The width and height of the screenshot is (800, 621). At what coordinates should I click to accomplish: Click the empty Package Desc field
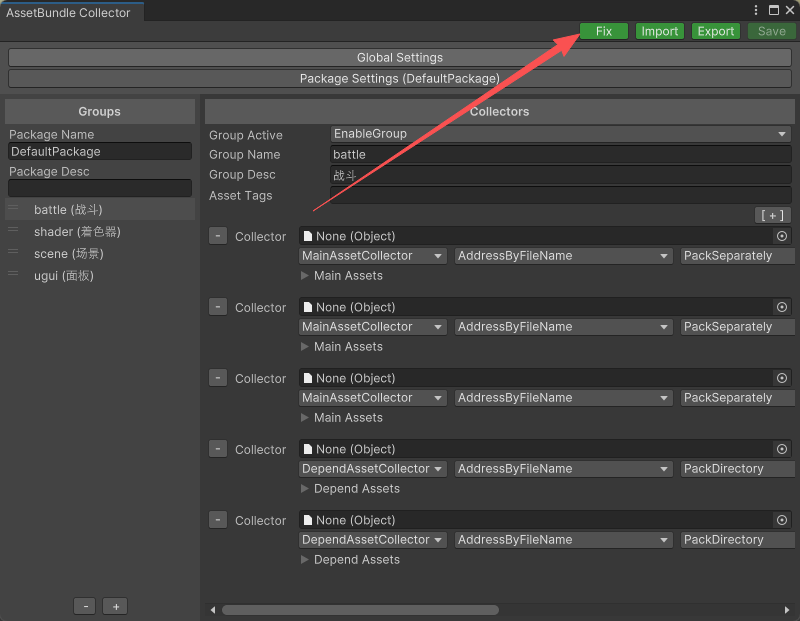(100, 188)
